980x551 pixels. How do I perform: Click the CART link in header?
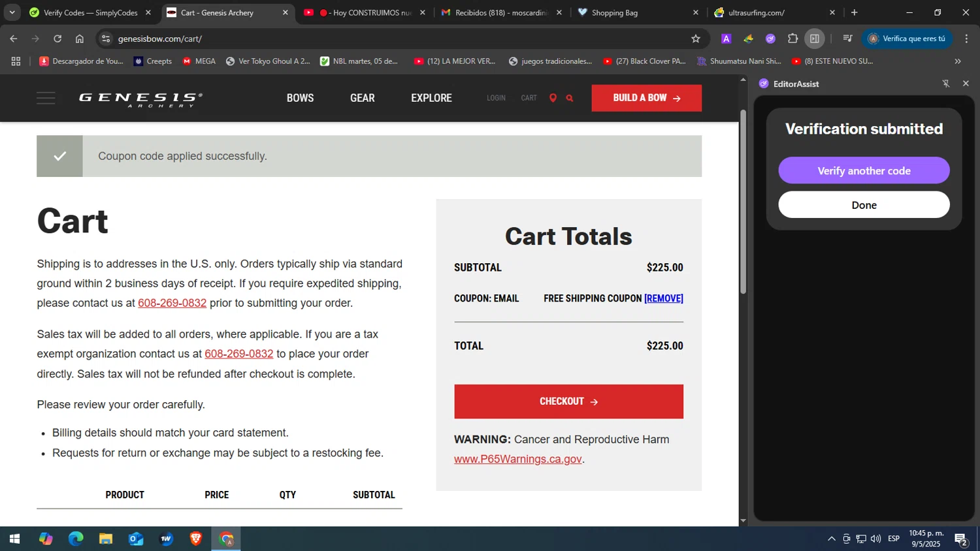529,98
